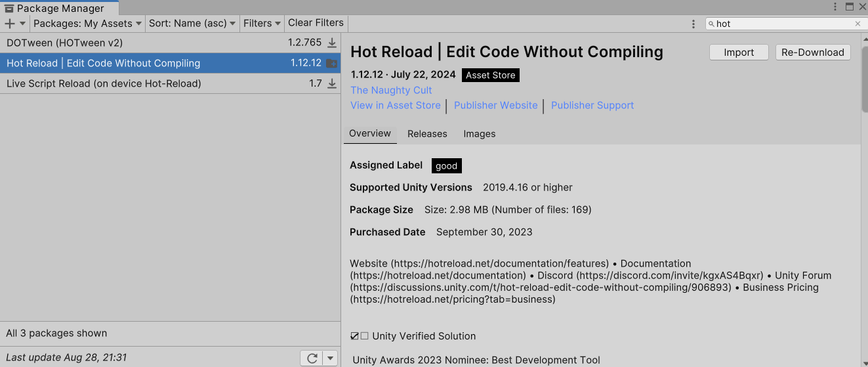868x367 pixels.
Task: Open the add package dropdown arrow
Action: coord(23,24)
